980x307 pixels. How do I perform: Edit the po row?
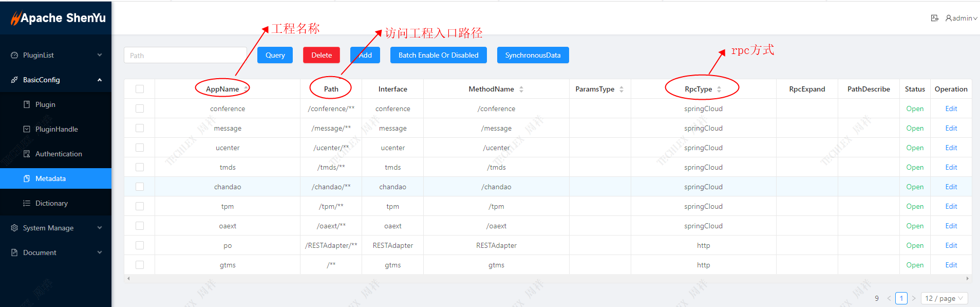pos(951,245)
